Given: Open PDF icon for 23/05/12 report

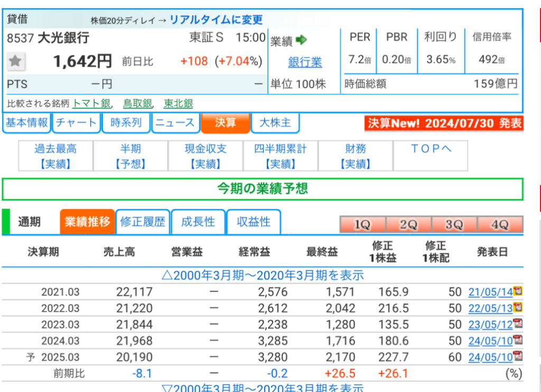Looking at the screenshot, I should click(x=518, y=323).
